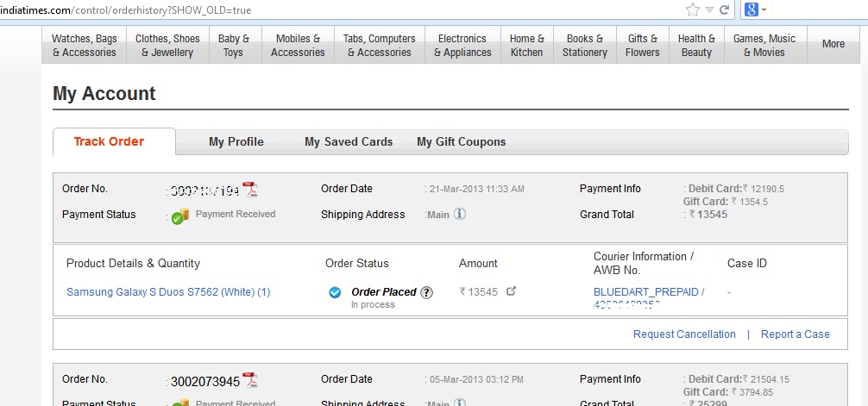Click Request Cancellation link
868x406 pixels.
click(x=684, y=334)
